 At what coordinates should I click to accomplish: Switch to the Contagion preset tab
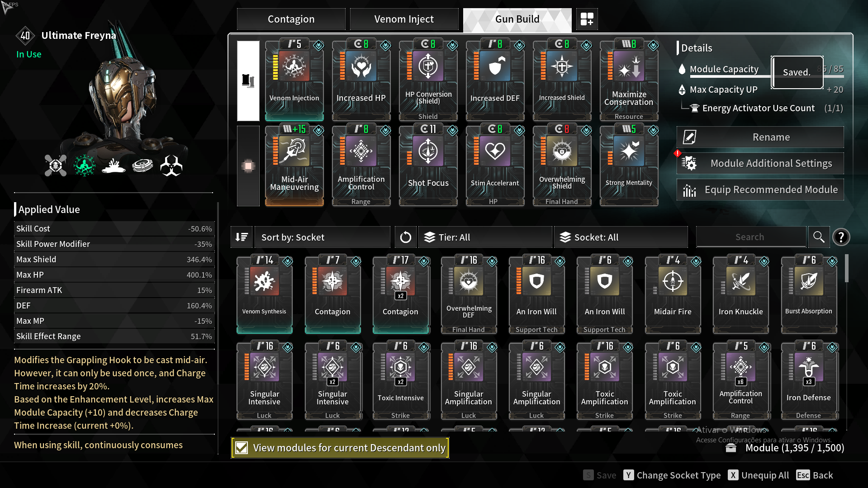[x=291, y=19]
